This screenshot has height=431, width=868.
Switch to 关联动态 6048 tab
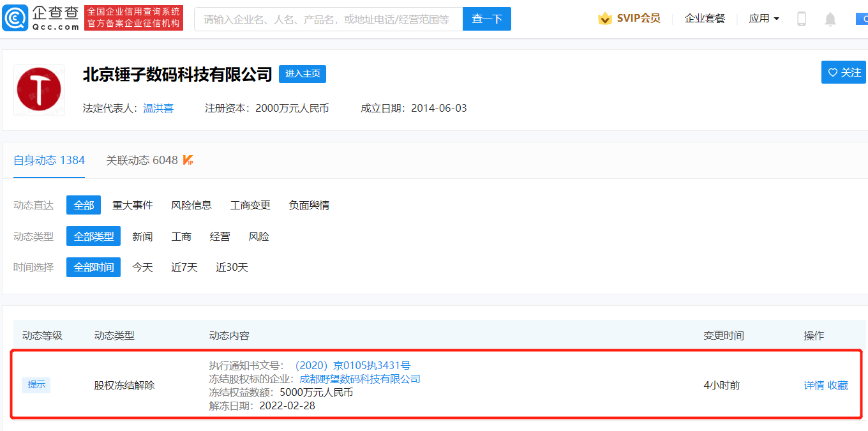[142, 160]
